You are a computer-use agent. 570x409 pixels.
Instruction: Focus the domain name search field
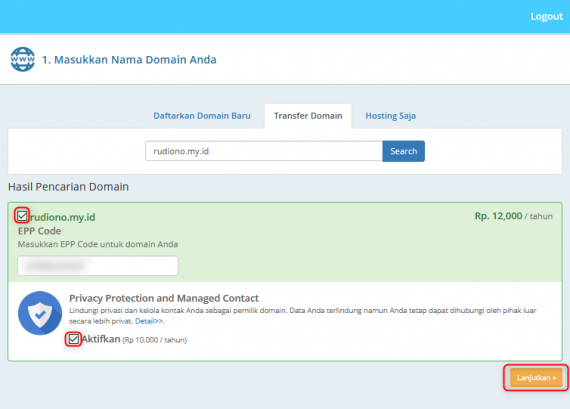264,151
